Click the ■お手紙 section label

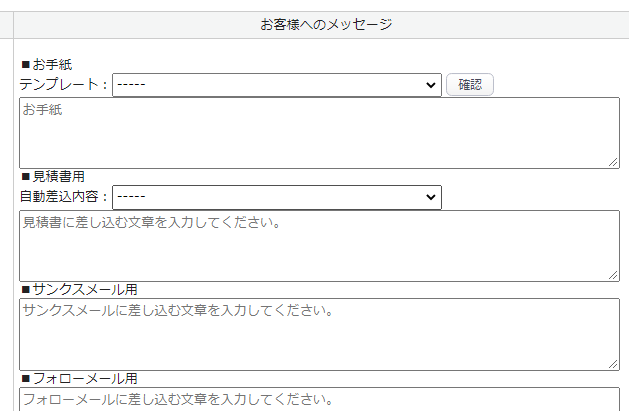pos(47,64)
